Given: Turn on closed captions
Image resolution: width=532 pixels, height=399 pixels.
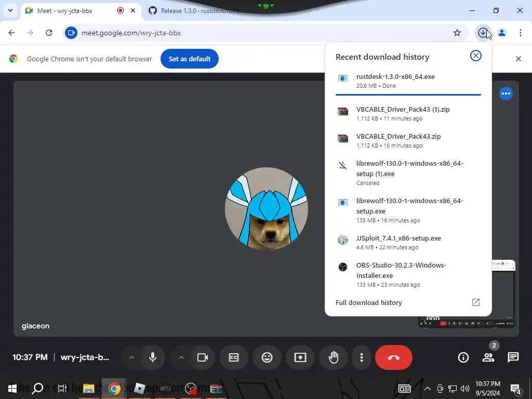Looking at the screenshot, I should coord(234,357).
